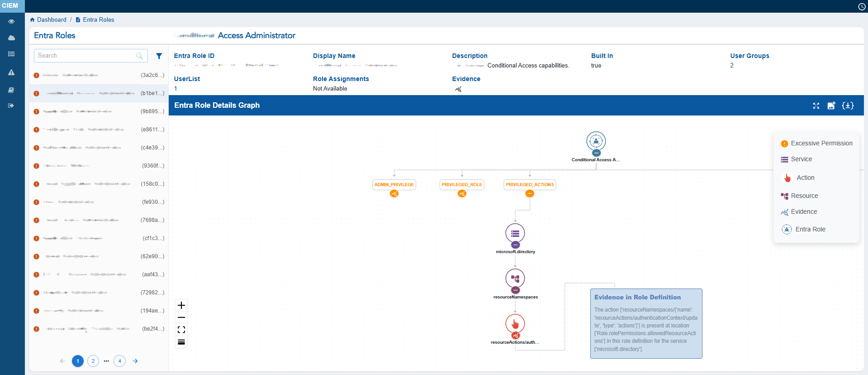Focus the Entra Roles search field

[x=86, y=56]
